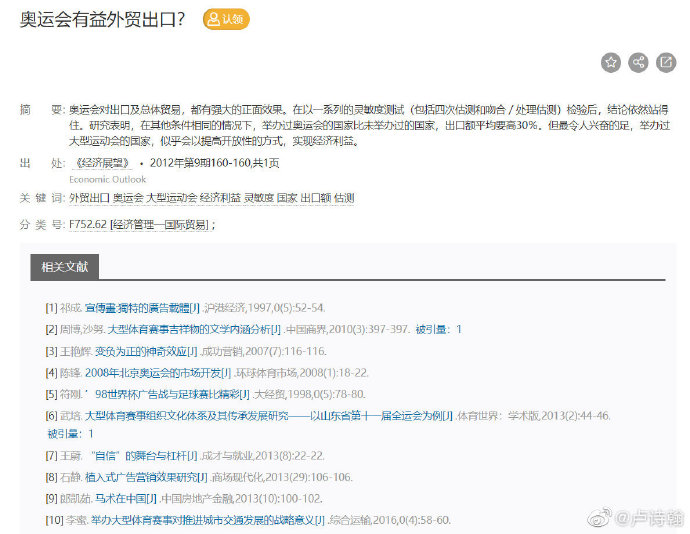Click the 大型运动会 keyword link
Viewport: 690px width, 534px height.
171,198
